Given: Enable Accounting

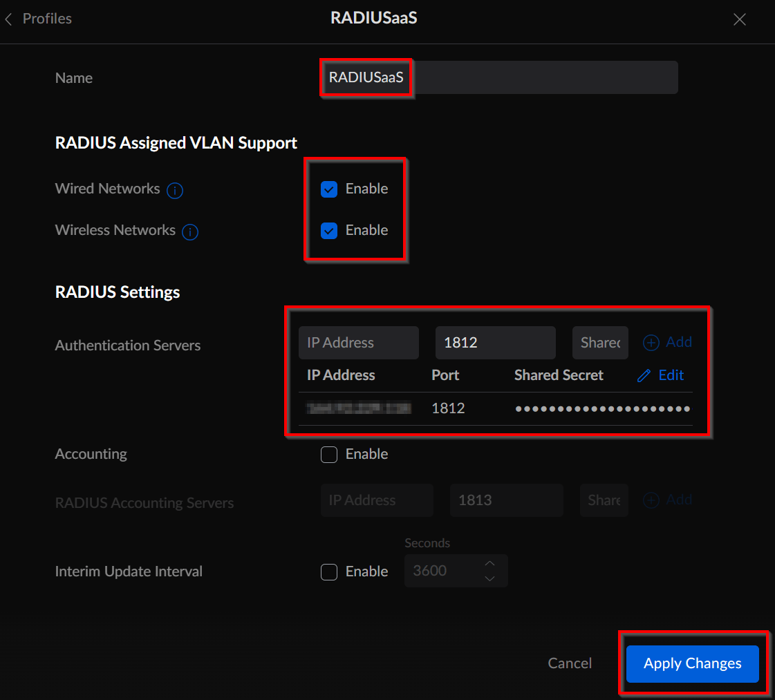Looking at the screenshot, I should tap(329, 454).
